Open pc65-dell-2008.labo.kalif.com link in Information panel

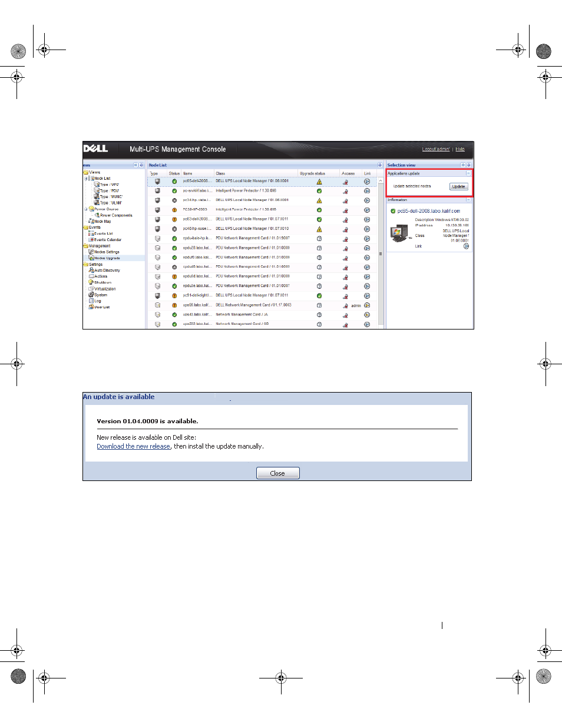(x=429, y=211)
